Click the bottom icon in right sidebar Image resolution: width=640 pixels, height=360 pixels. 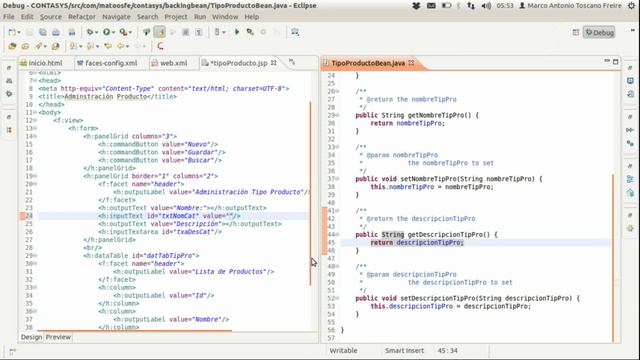coord(630,228)
